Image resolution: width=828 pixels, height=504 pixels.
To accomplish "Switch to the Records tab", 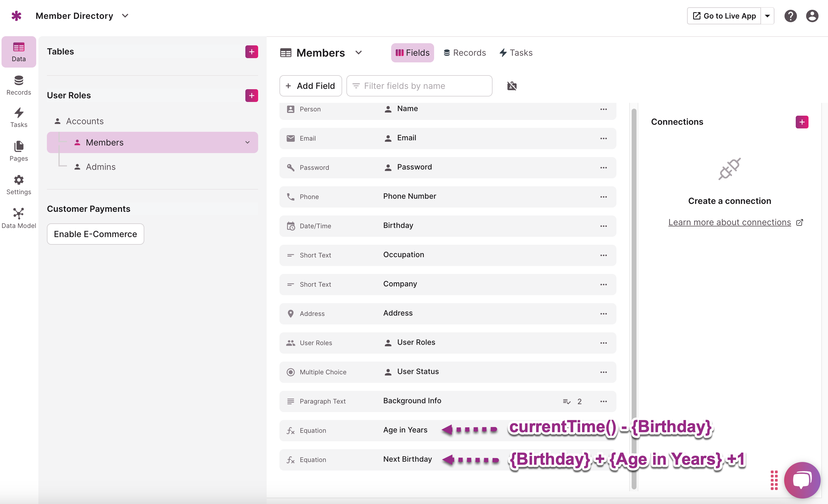I will [x=465, y=53].
